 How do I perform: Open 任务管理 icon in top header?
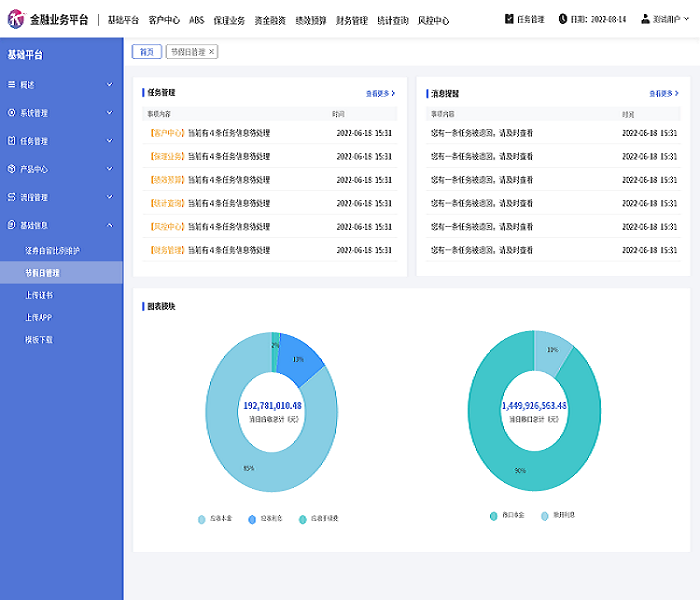509,19
